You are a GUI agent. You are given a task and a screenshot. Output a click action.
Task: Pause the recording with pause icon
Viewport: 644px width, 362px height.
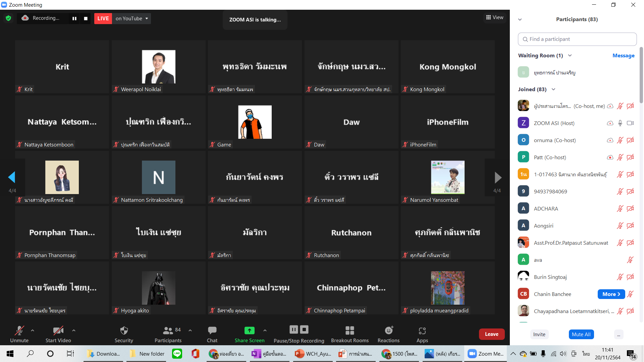pos(74,18)
